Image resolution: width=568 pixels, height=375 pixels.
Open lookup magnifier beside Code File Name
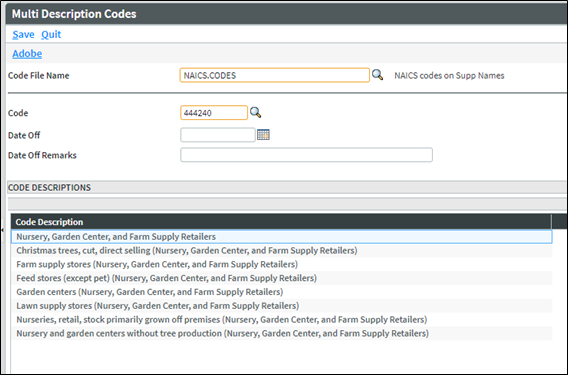point(377,75)
